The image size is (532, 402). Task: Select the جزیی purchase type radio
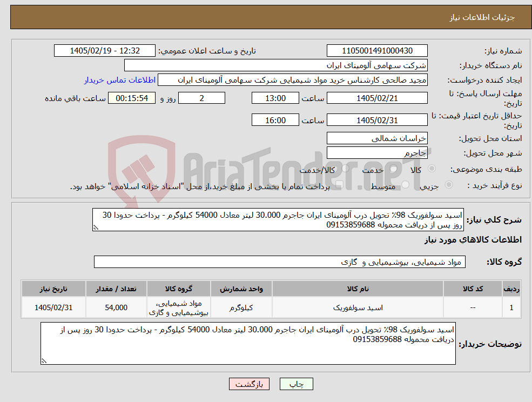pyautogui.click(x=448, y=184)
